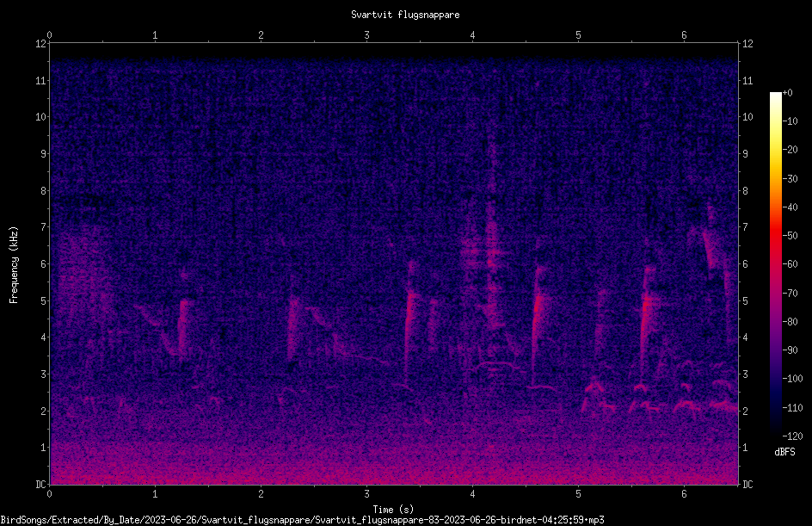Click '11' on the left frequency axis

pos(40,80)
